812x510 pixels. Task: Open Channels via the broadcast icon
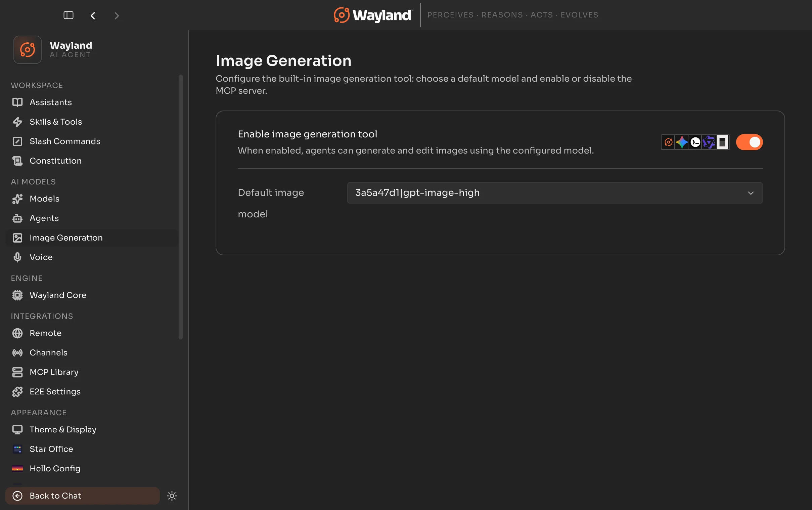(17, 353)
